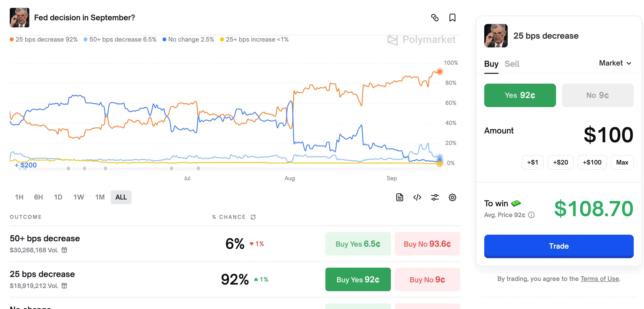Choose No 9¢ outcome in trade panel
Viewport: 644px width, 309px height.
[598, 95]
